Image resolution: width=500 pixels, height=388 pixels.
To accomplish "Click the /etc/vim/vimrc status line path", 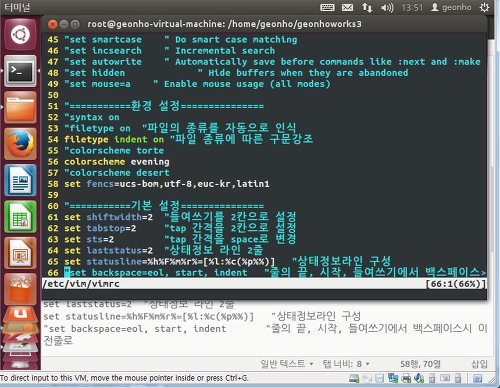I will [x=81, y=284].
